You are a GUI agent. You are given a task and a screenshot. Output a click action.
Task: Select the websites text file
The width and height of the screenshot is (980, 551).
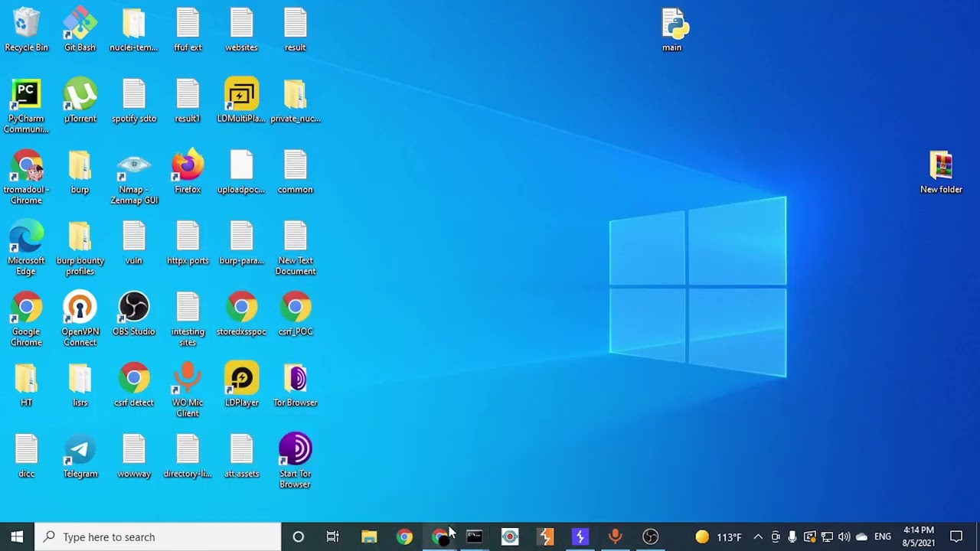tap(241, 31)
